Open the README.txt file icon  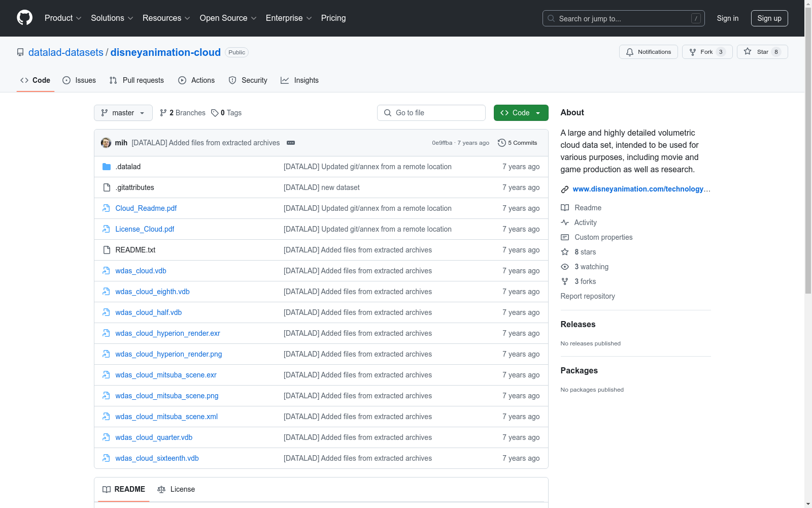click(107, 250)
